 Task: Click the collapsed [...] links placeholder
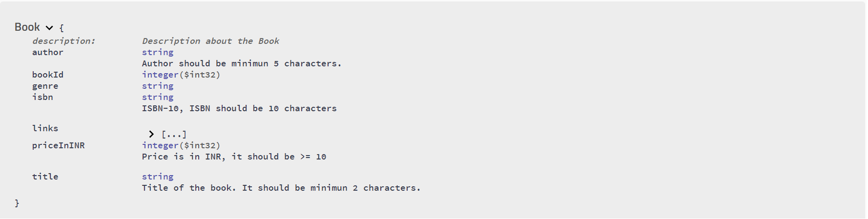174,134
